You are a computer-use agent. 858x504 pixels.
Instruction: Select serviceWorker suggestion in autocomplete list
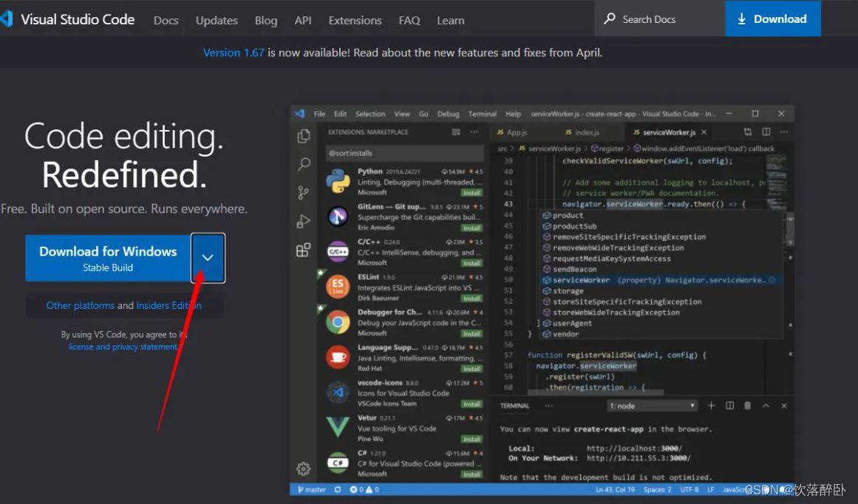(x=660, y=279)
